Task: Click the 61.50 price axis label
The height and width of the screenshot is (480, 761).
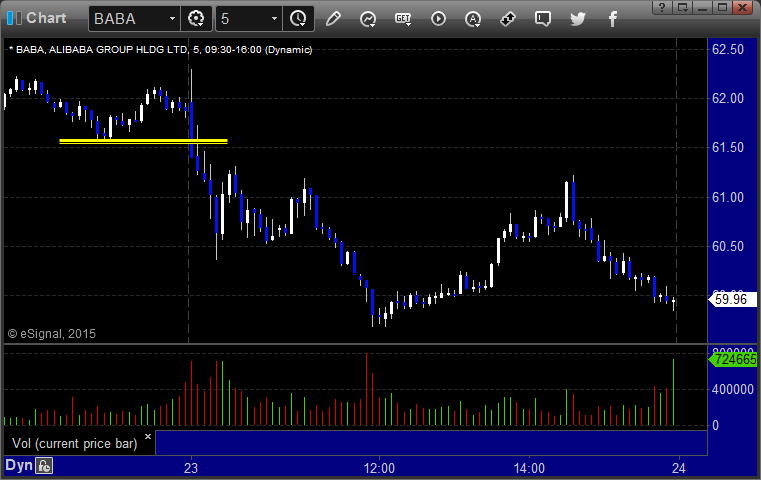Action: pos(728,148)
